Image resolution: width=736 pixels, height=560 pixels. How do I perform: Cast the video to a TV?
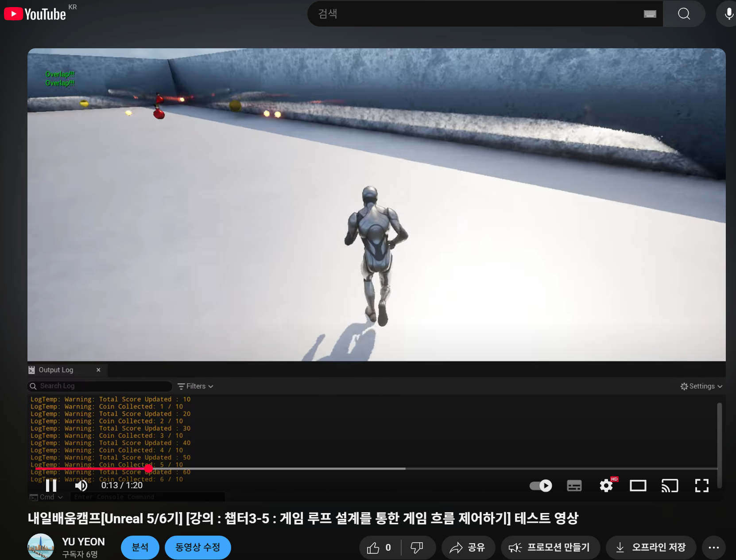670,486
